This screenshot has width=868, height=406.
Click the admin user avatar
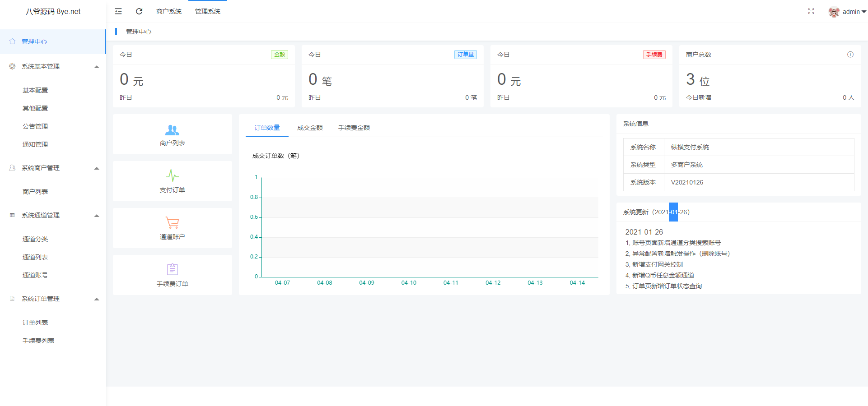coord(834,12)
